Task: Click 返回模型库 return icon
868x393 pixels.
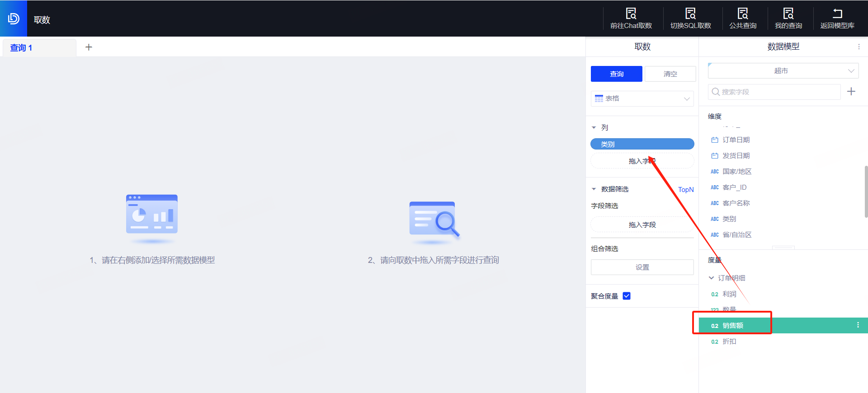Action: pyautogui.click(x=837, y=14)
